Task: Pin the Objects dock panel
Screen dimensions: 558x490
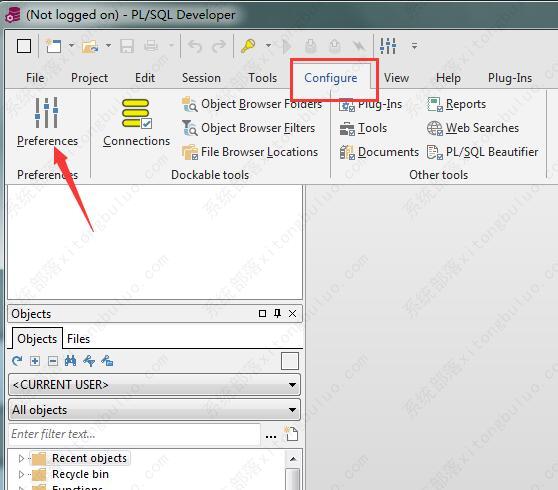Action: [278, 314]
